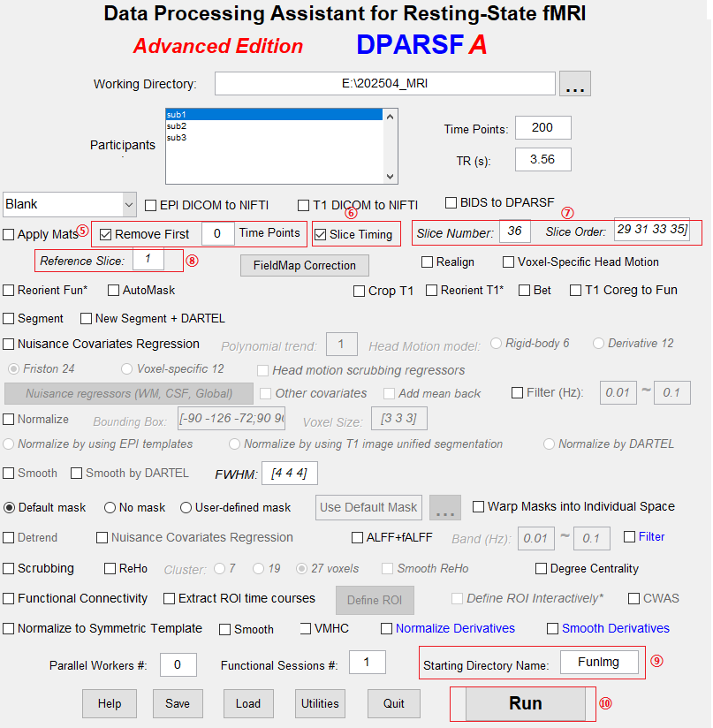Load saved parameters with Load button
This screenshot has height=728, width=713.
click(x=248, y=704)
